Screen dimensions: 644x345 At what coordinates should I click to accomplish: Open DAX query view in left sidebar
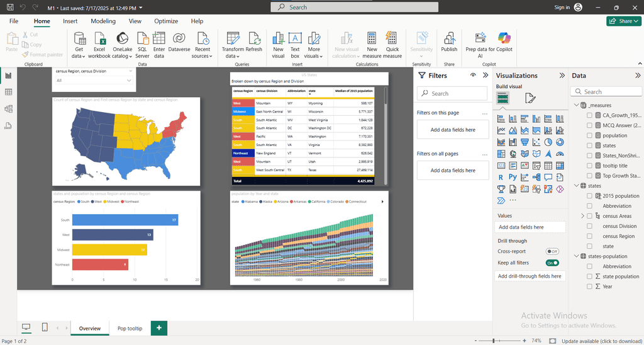pos(8,125)
